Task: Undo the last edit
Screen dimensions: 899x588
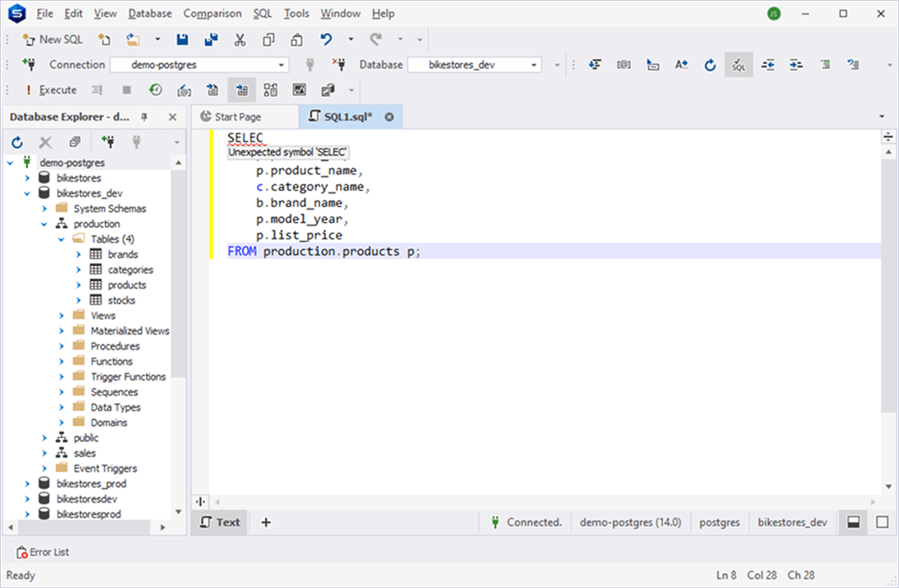Action: point(325,40)
